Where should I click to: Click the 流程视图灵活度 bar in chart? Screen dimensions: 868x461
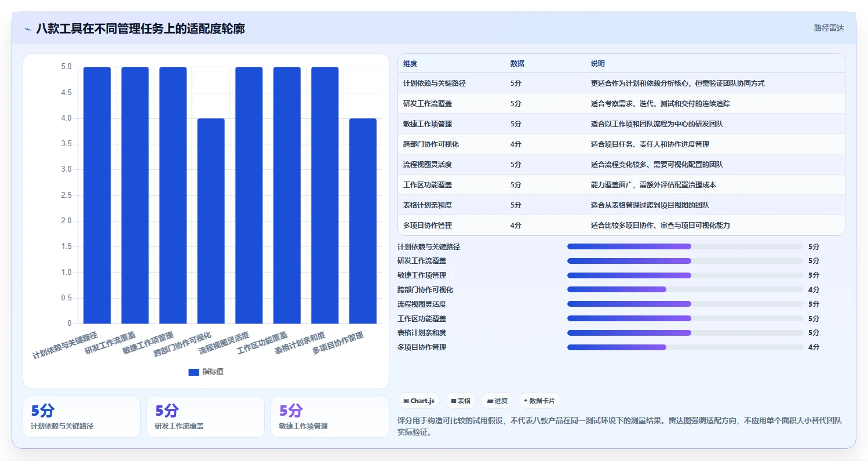click(x=249, y=195)
